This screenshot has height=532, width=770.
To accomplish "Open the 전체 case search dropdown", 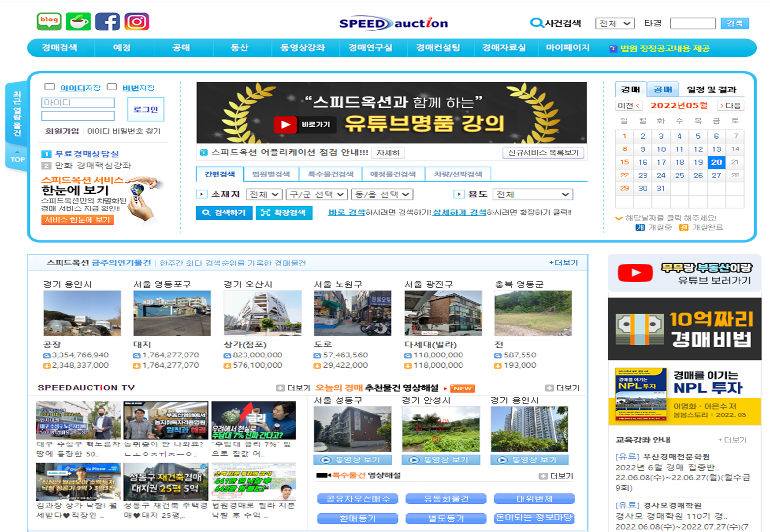I will pyautogui.click(x=615, y=23).
